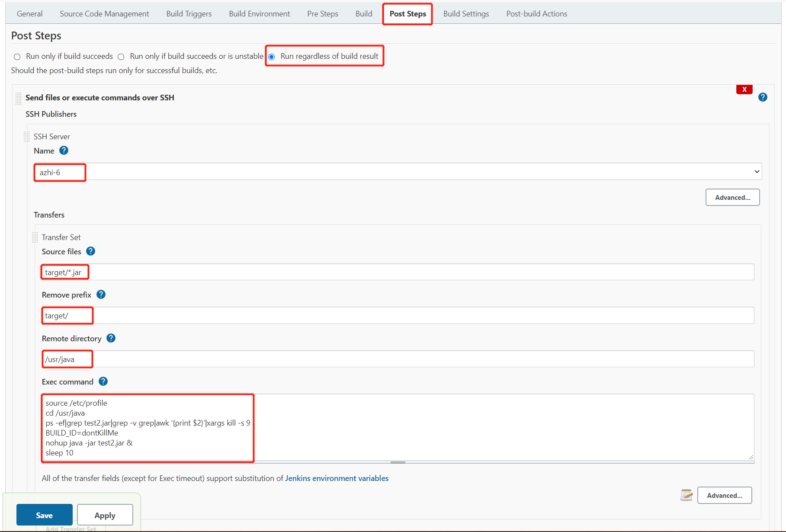The width and height of the screenshot is (786, 532).
Task: Apply the configuration changes
Action: [105, 515]
